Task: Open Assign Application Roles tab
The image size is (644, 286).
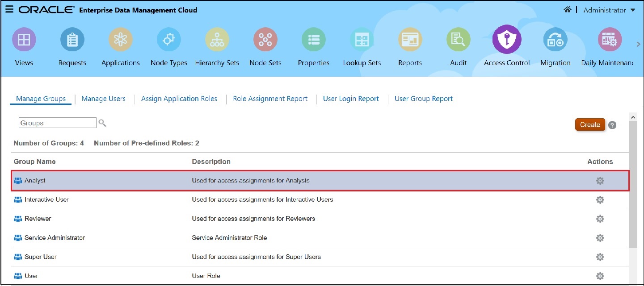Action: [179, 99]
